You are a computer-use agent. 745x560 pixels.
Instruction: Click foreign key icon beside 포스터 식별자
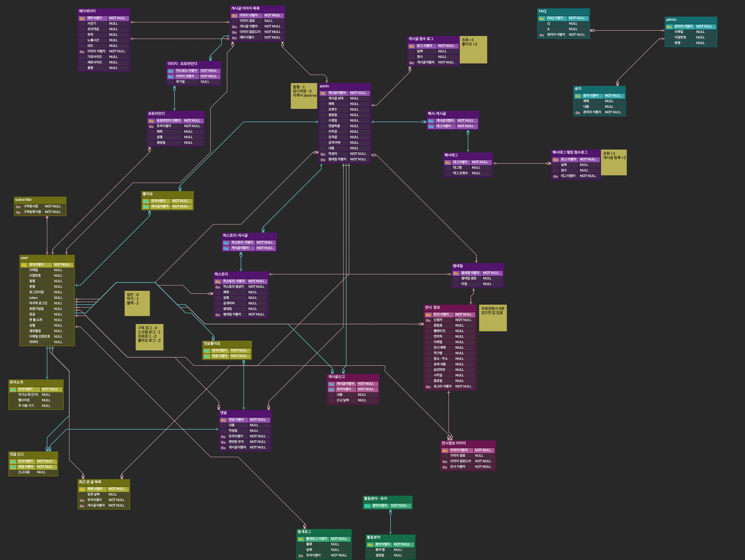(428, 387)
